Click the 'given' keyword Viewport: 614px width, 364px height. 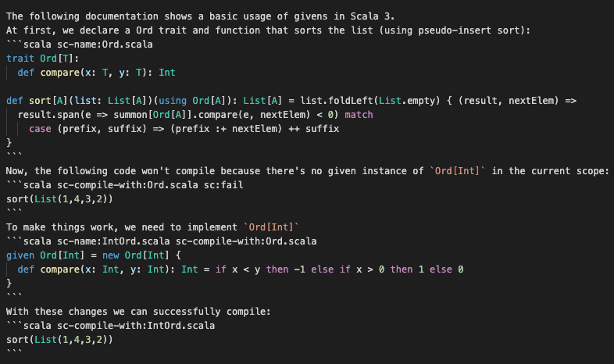[20, 255]
